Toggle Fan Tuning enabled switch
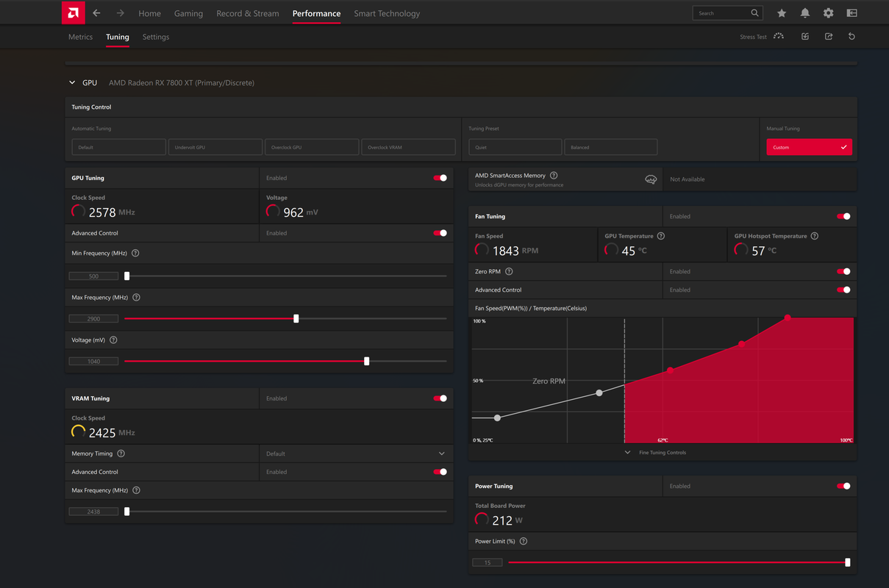Image resolution: width=889 pixels, height=588 pixels. [x=843, y=216]
